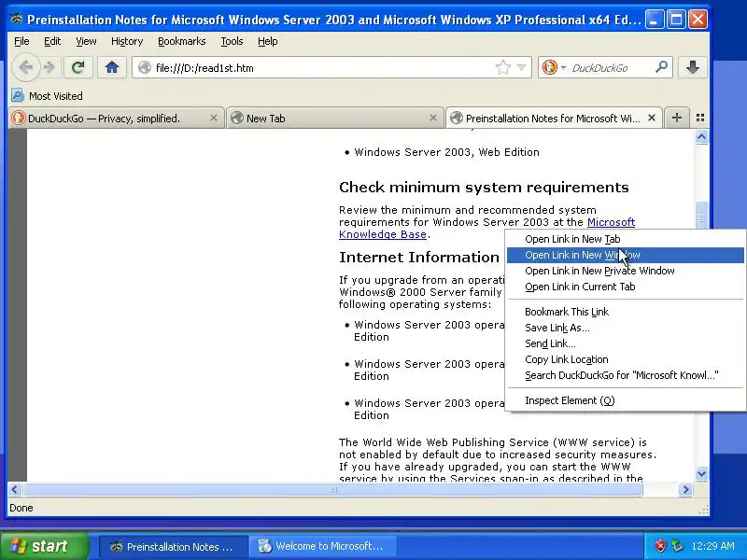747x560 pixels.
Task: Reload the current page
Action: point(78,67)
